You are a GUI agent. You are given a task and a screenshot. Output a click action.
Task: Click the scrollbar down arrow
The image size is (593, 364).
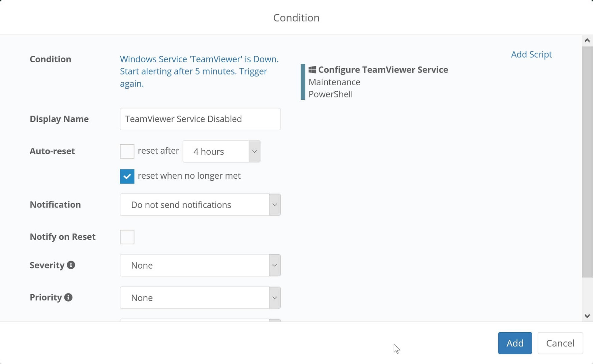pos(587,316)
